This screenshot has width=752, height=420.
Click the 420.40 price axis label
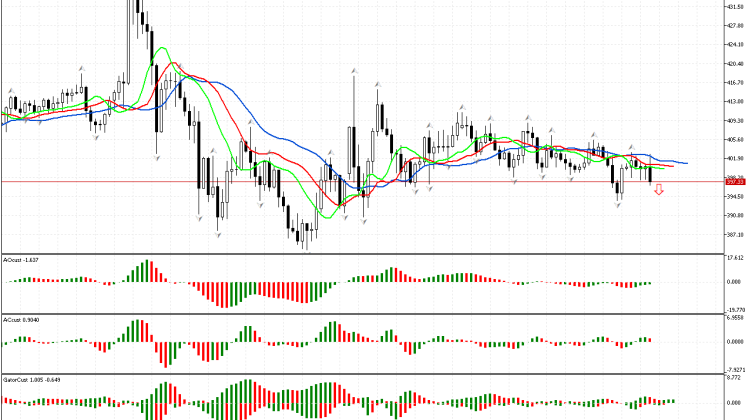click(x=735, y=63)
